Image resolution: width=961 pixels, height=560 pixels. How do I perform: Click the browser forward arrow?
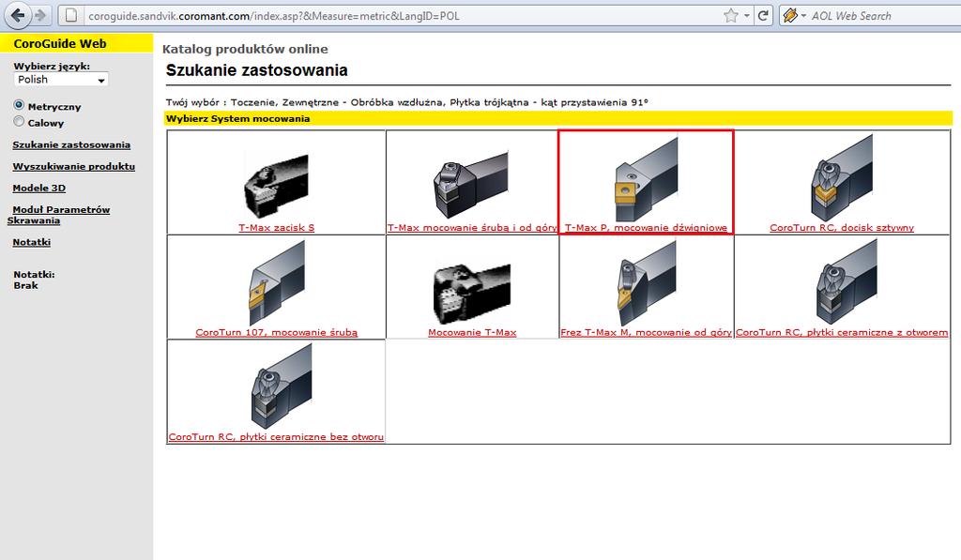[40, 15]
